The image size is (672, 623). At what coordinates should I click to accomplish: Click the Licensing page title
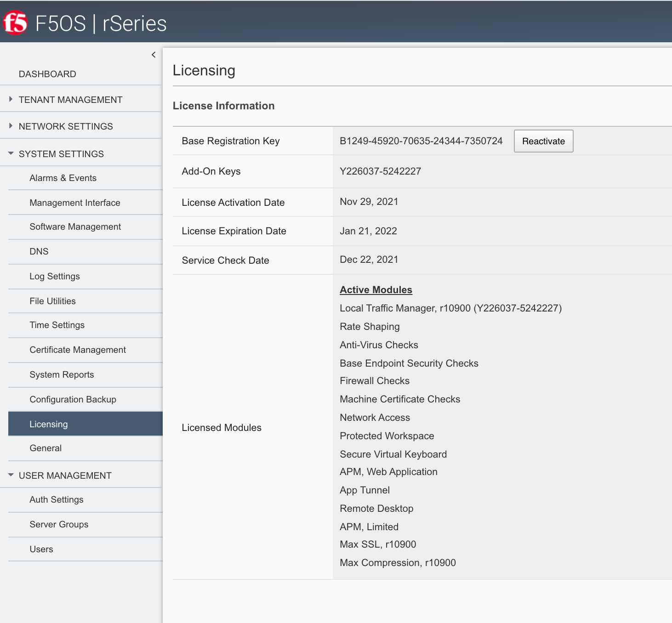coord(204,71)
